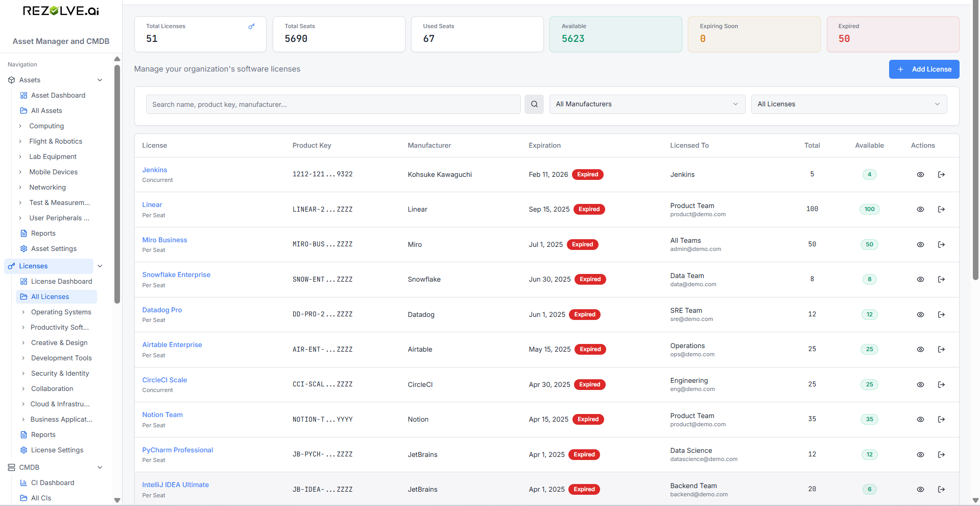View Jenkins license details with eye icon
Viewport: 980px width, 506px height.
[x=920, y=175]
